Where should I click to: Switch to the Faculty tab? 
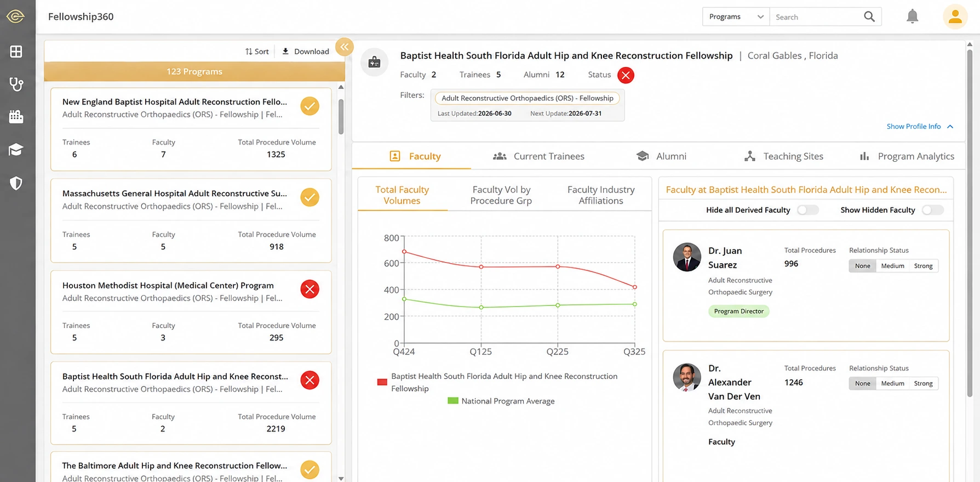tap(411, 156)
